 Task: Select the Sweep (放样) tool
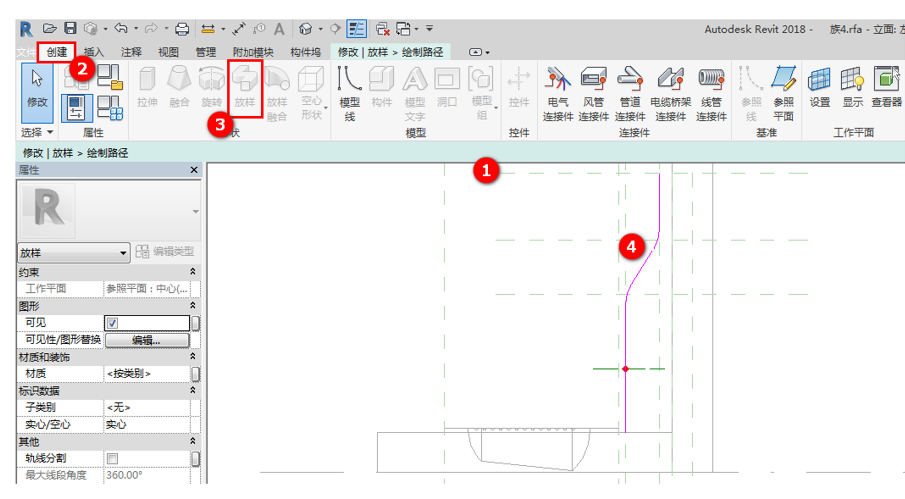click(x=245, y=87)
